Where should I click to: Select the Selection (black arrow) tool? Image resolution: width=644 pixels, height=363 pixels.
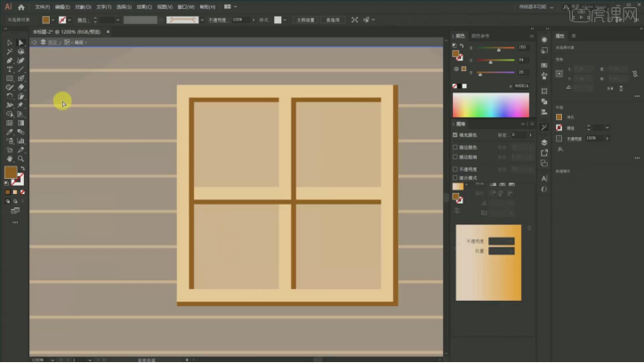coord(9,43)
